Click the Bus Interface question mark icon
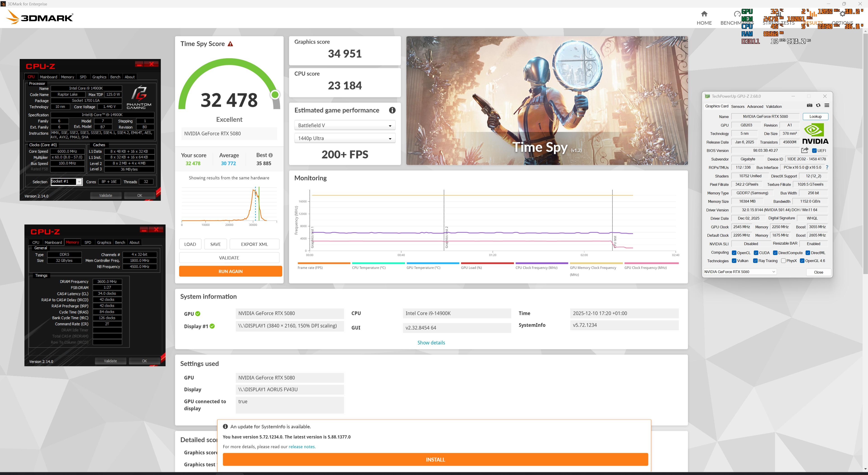 [827, 168]
